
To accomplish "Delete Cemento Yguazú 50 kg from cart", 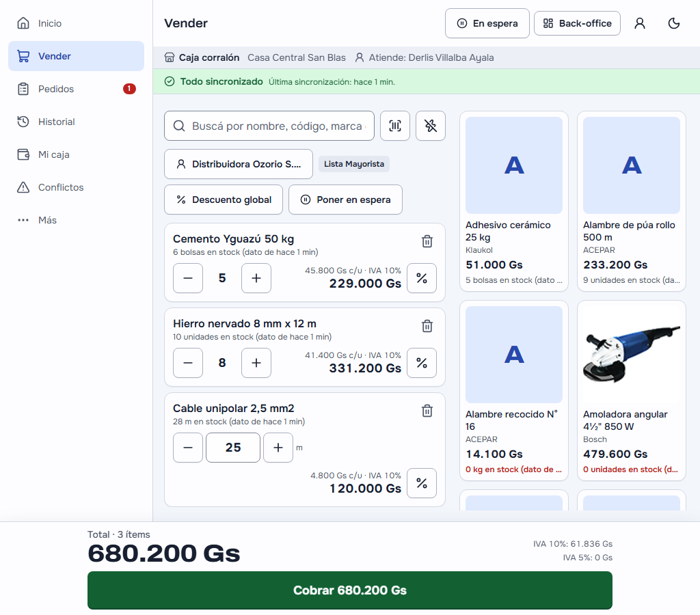I will (x=427, y=241).
